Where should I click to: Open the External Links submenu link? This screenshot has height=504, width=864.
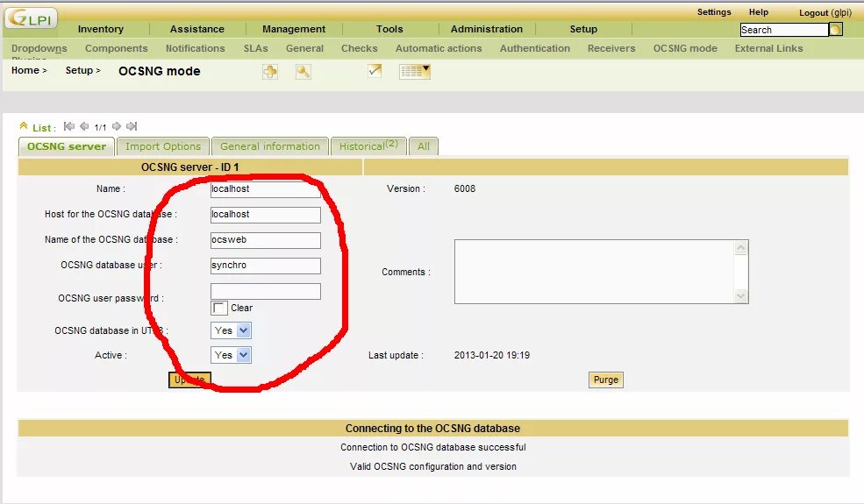(x=768, y=48)
